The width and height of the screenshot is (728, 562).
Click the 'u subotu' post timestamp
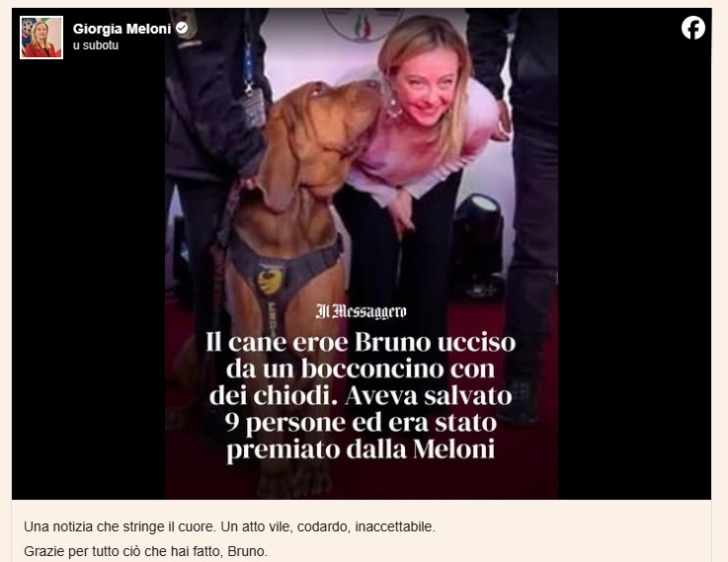96,45
